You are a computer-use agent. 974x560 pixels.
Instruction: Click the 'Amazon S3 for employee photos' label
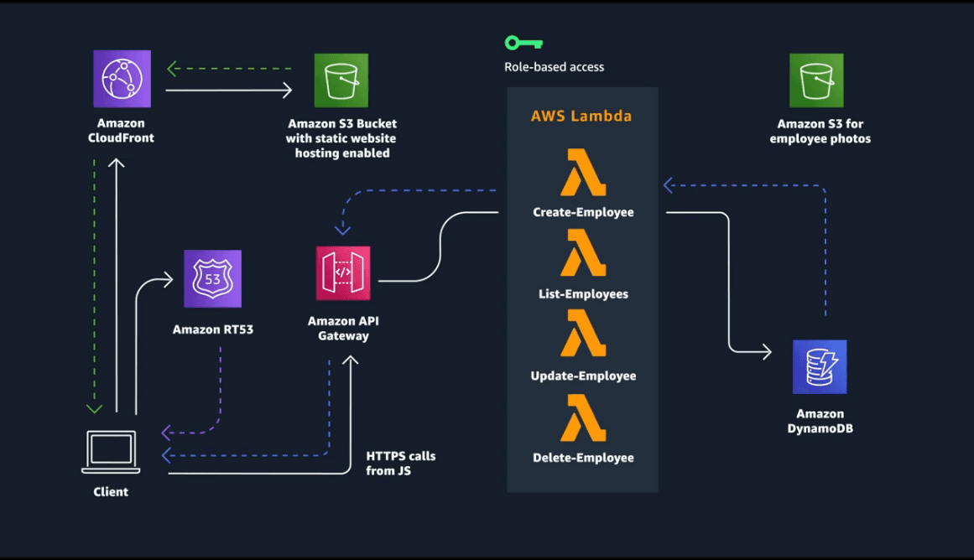click(x=820, y=132)
